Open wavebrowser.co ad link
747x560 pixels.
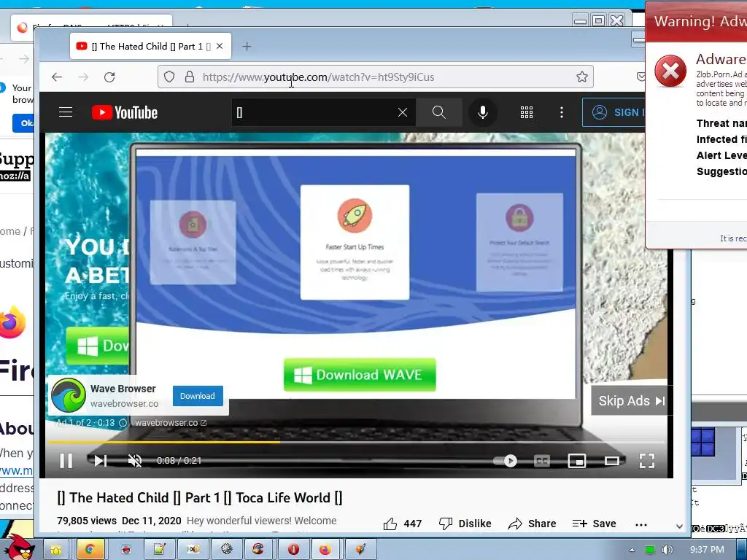pos(171,422)
